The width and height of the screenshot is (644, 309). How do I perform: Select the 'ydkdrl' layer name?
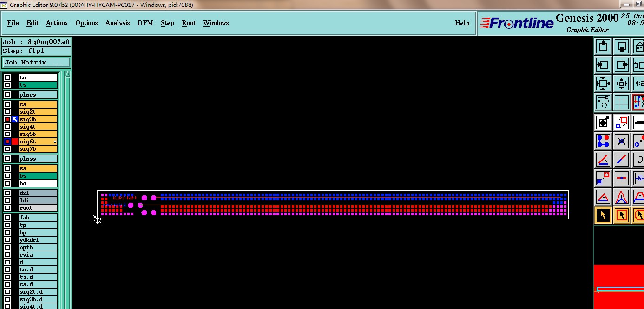click(38, 240)
